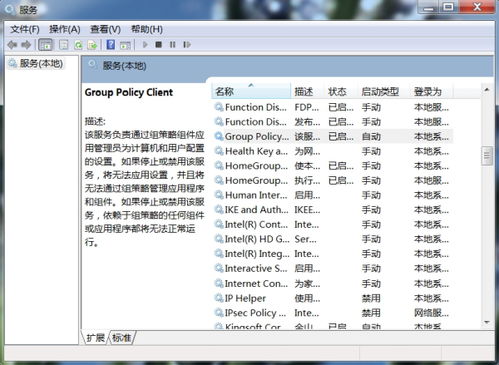Screen dimensions: 499x365
Task: Select the Intel(R) Cont... service name
Action: tap(256, 224)
